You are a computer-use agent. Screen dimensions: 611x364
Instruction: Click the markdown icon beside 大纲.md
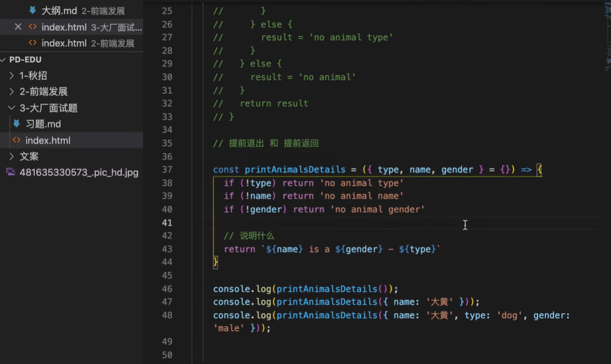tap(33, 10)
